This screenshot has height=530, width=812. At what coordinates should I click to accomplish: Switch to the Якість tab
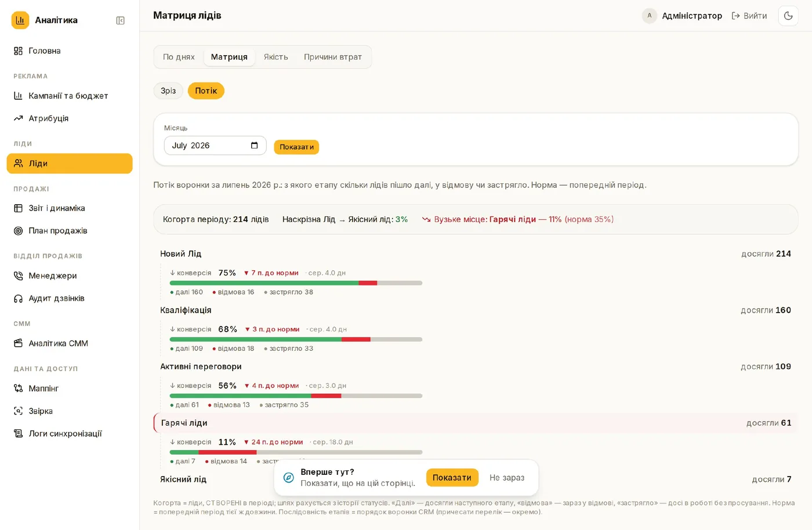275,57
